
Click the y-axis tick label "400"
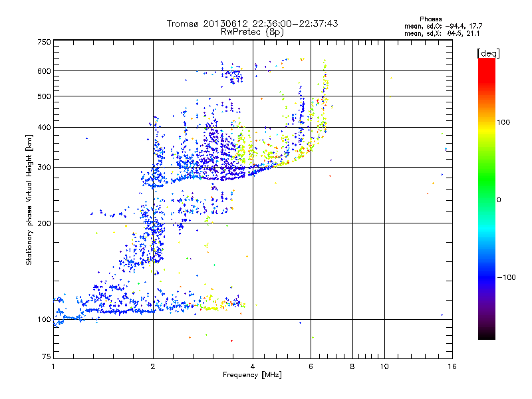[44, 127]
